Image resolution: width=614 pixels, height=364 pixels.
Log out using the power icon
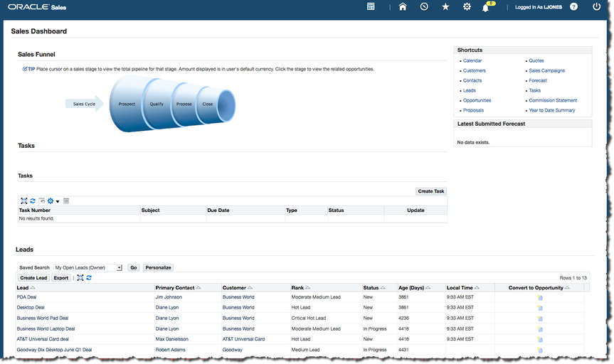coord(596,6)
